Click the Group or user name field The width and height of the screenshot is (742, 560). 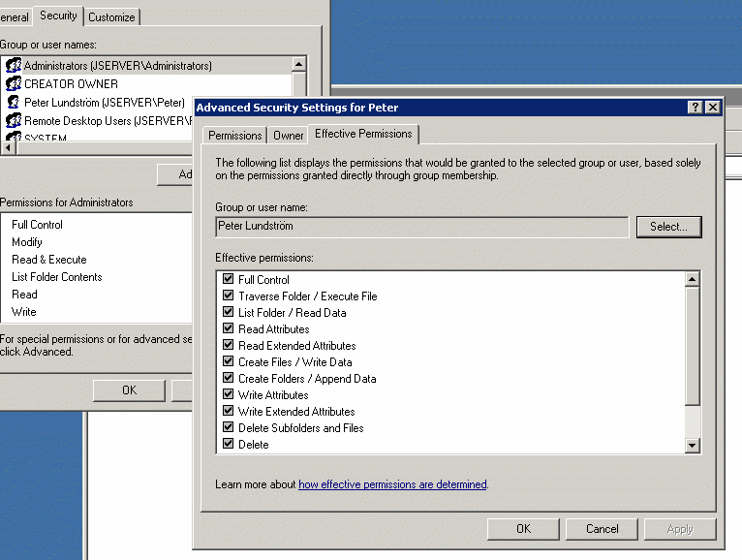click(422, 227)
